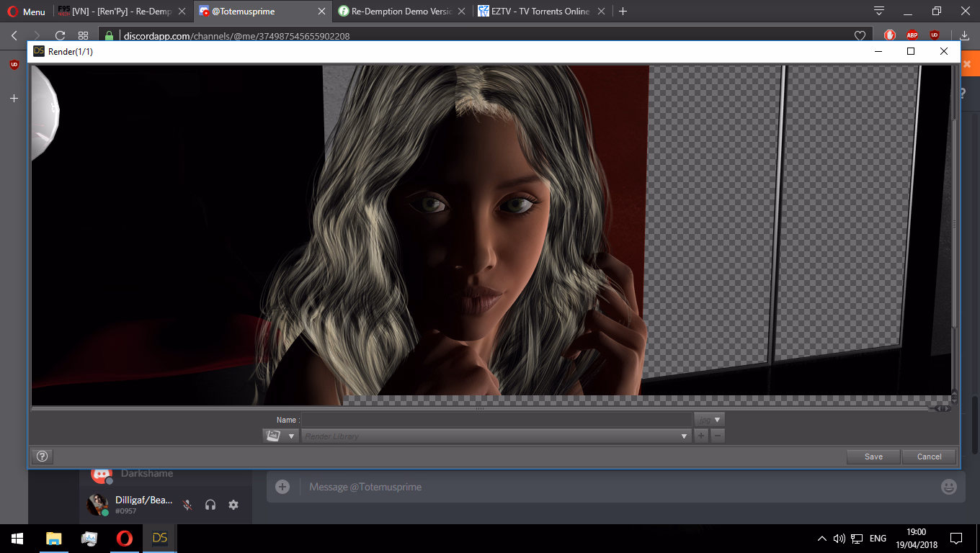
Task: Open the taskbar clock showing 19:00
Action: click(x=917, y=539)
